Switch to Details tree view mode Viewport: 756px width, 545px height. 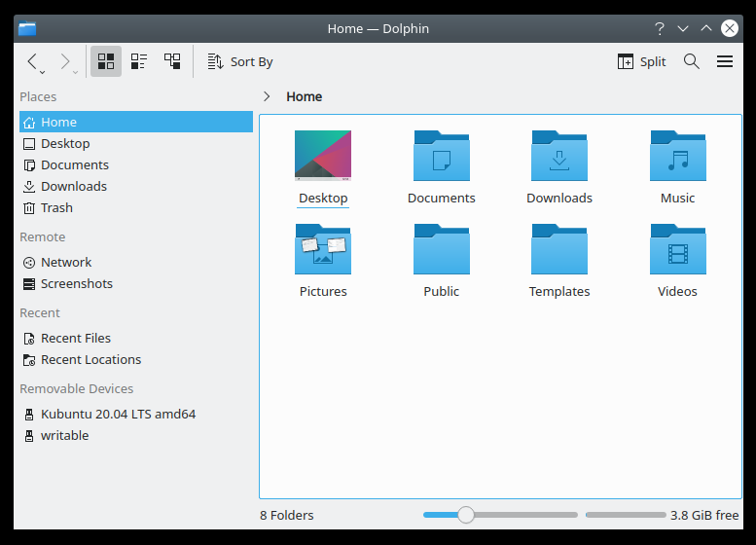pos(172,61)
